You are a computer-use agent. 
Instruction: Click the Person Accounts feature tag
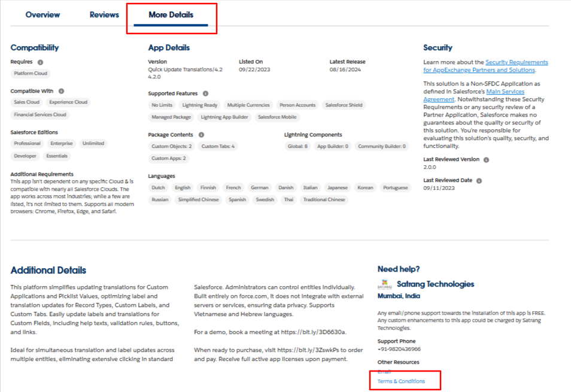297,105
